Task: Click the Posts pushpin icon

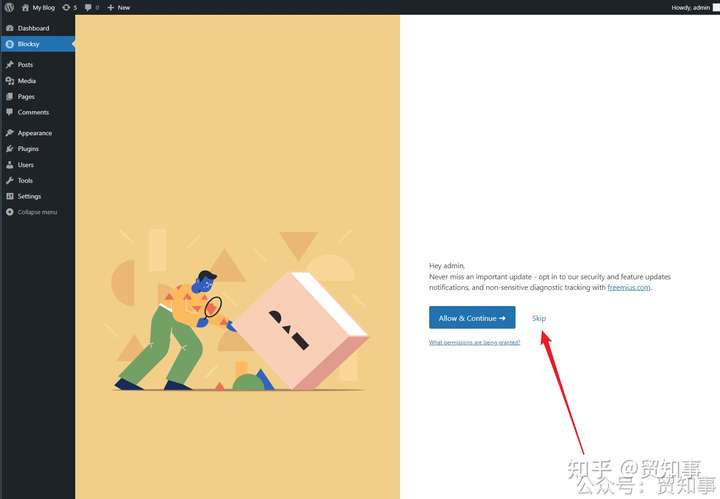Action: [10, 64]
